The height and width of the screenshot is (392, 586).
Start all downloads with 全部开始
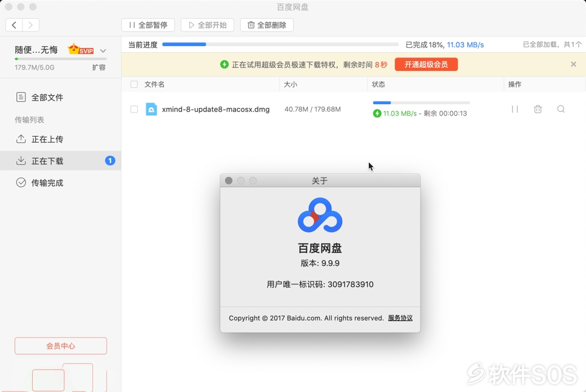207,25
